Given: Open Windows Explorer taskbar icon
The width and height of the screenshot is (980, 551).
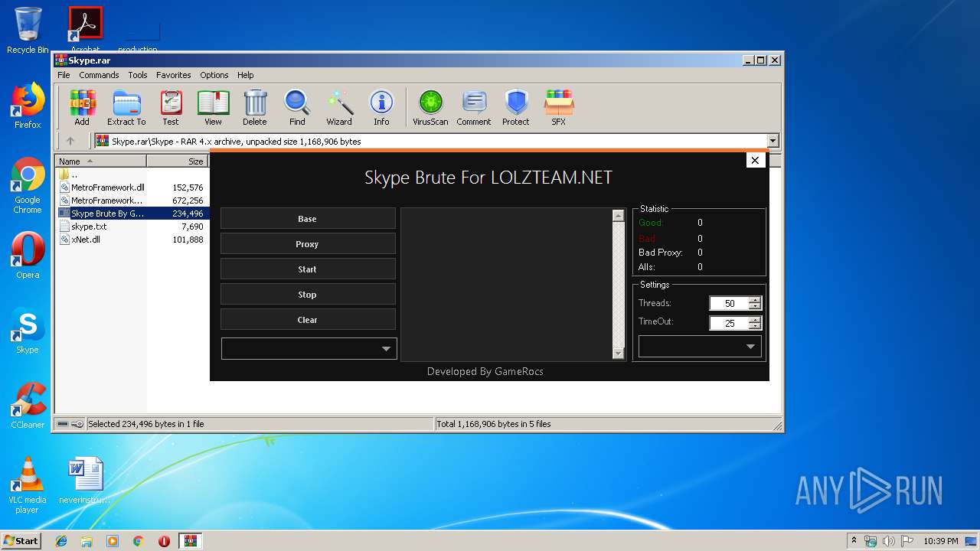Looking at the screenshot, I should coord(87,541).
